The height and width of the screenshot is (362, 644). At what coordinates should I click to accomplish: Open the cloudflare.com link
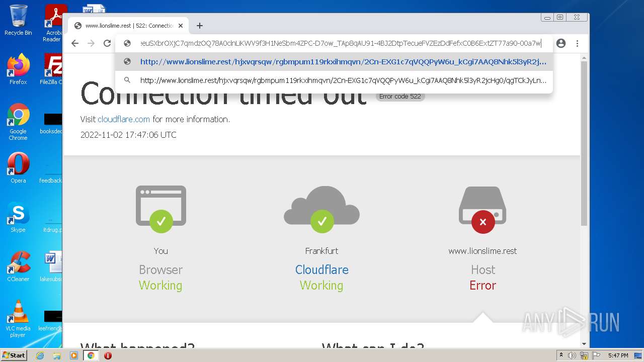click(124, 119)
